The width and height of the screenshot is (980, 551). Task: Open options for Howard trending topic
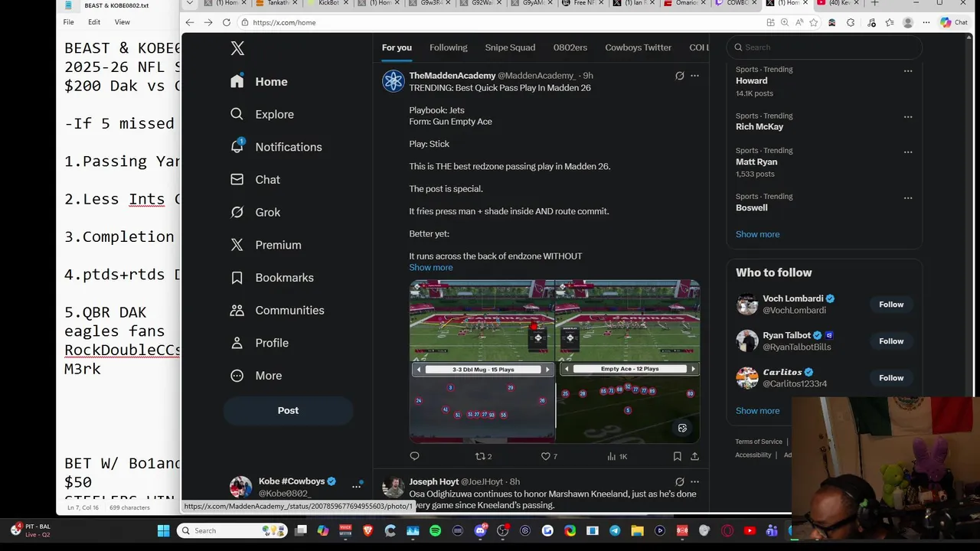[908, 71]
